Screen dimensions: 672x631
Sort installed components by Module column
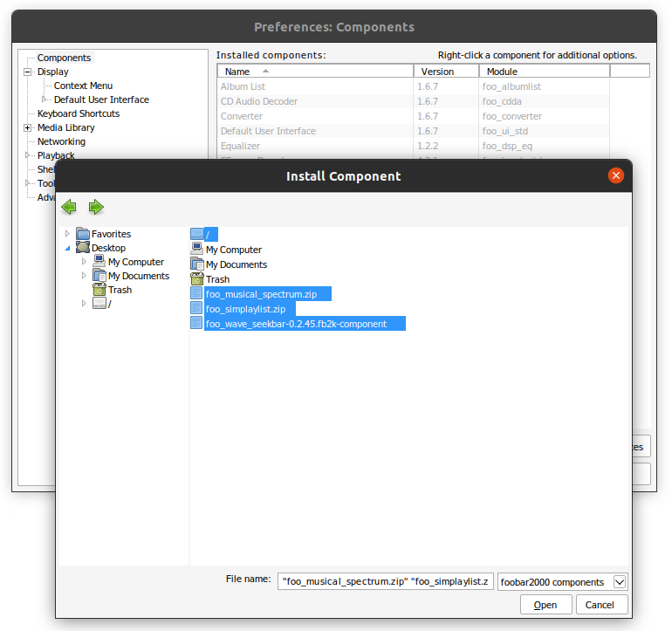coord(545,72)
